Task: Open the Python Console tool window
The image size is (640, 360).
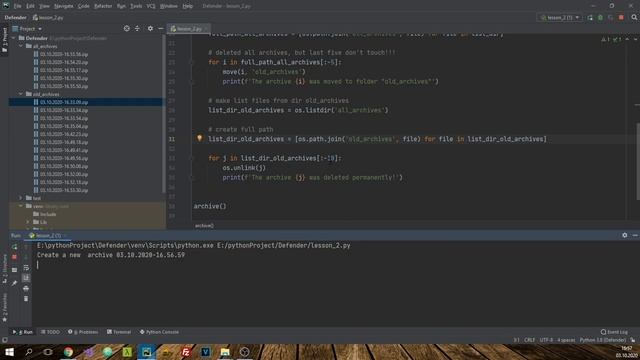Action: coord(159,332)
